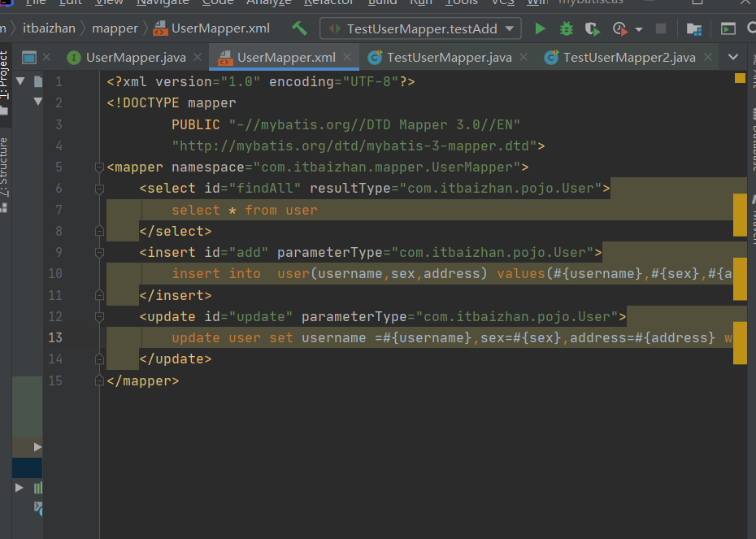The width and height of the screenshot is (756, 539).
Task: Close the UserMapper.xml tab
Action: (x=347, y=58)
